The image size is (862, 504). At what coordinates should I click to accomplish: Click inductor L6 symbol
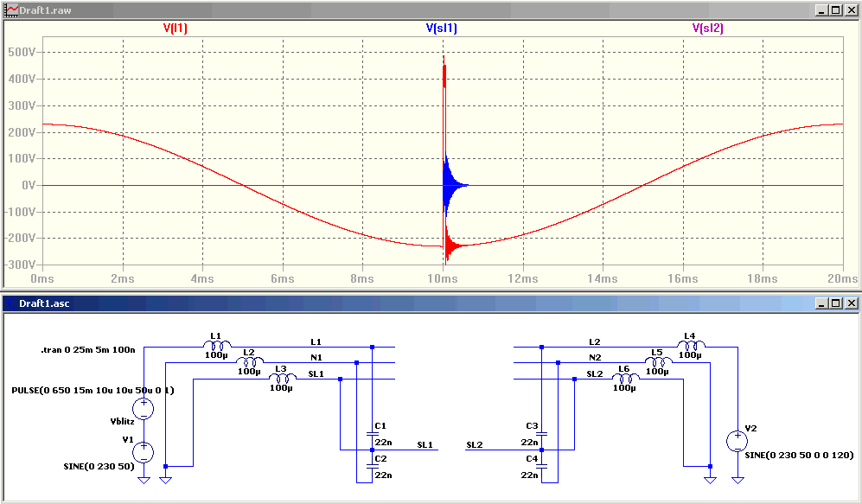[625, 378]
